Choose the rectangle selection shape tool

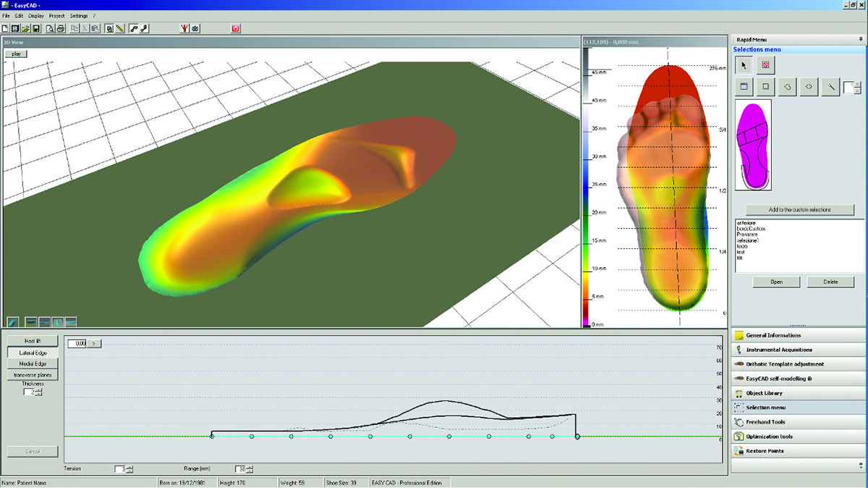click(765, 87)
